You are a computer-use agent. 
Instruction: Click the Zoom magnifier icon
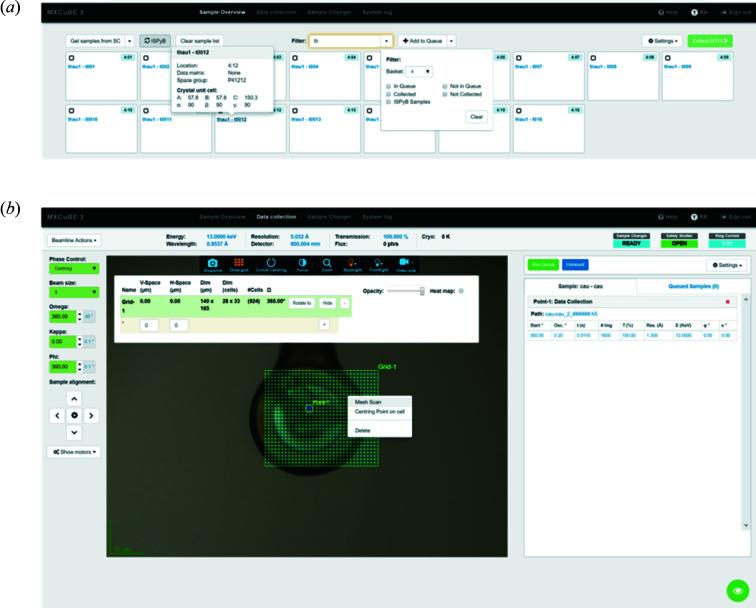(x=327, y=265)
